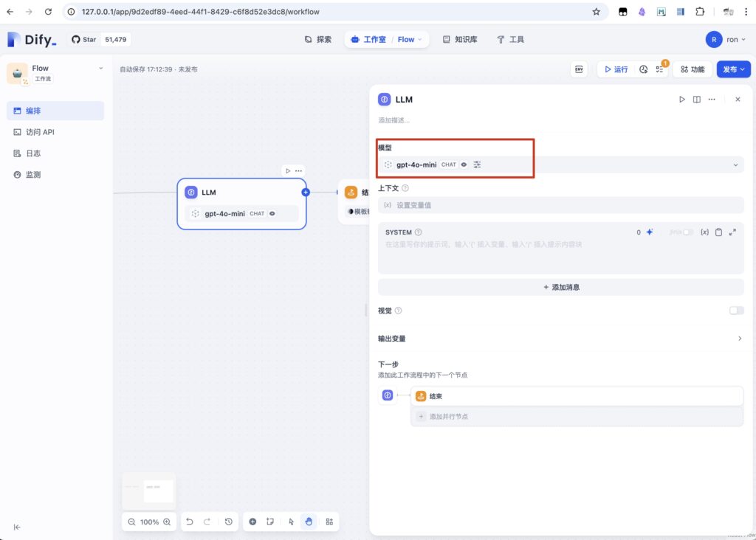Image resolution: width=756 pixels, height=540 pixels.
Task: Click the organize nodes icon
Action: pos(329,522)
